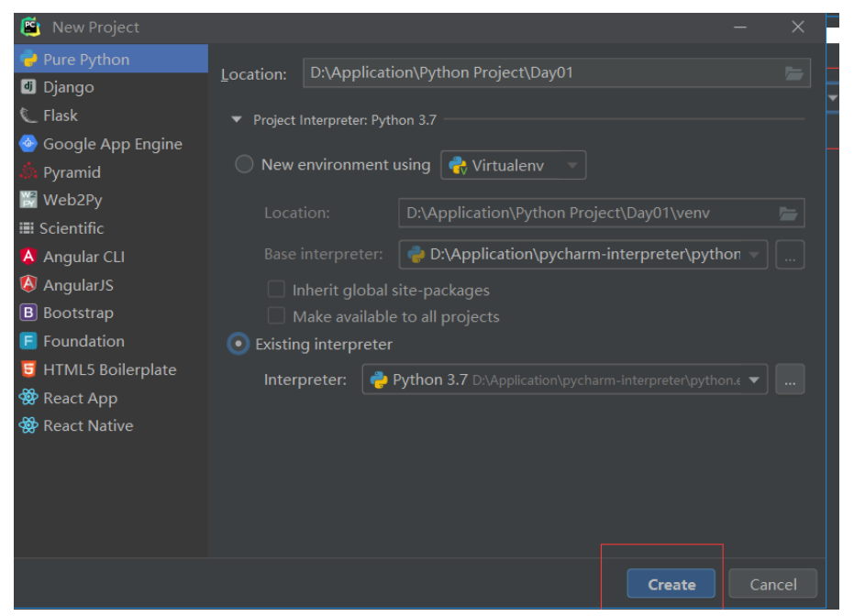
Task: Click the Django project type icon
Action: click(28, 86)
